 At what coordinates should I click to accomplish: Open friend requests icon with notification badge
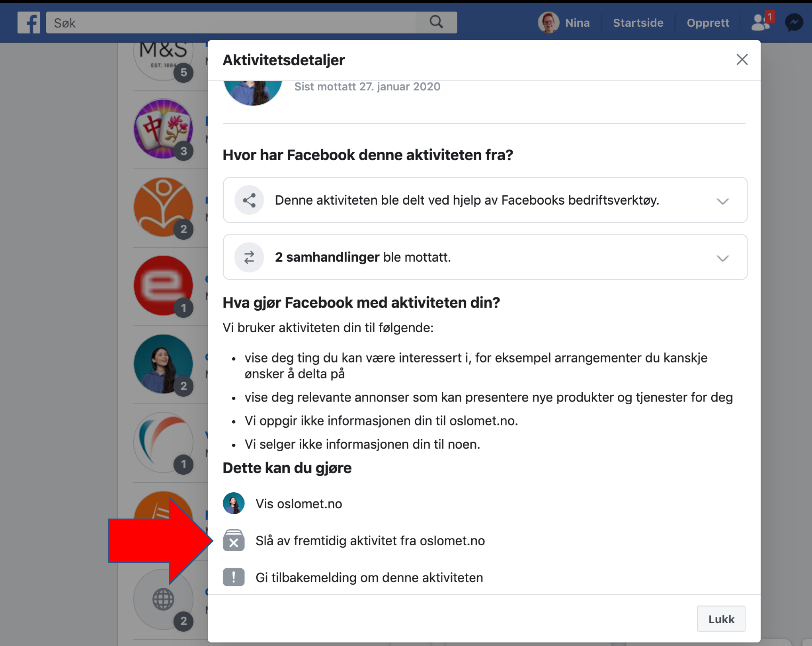(762, 22)
